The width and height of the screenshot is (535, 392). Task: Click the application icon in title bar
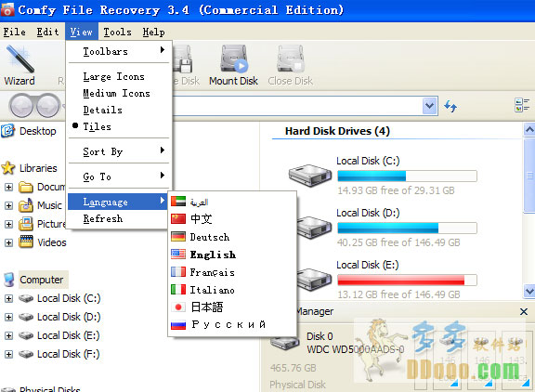point(7,9)
